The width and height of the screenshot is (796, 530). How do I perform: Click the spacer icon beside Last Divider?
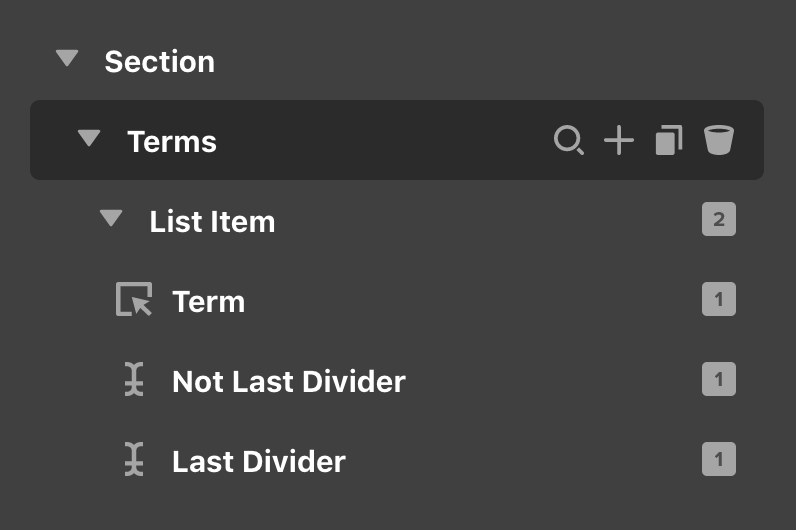click(x=134, y=460)
